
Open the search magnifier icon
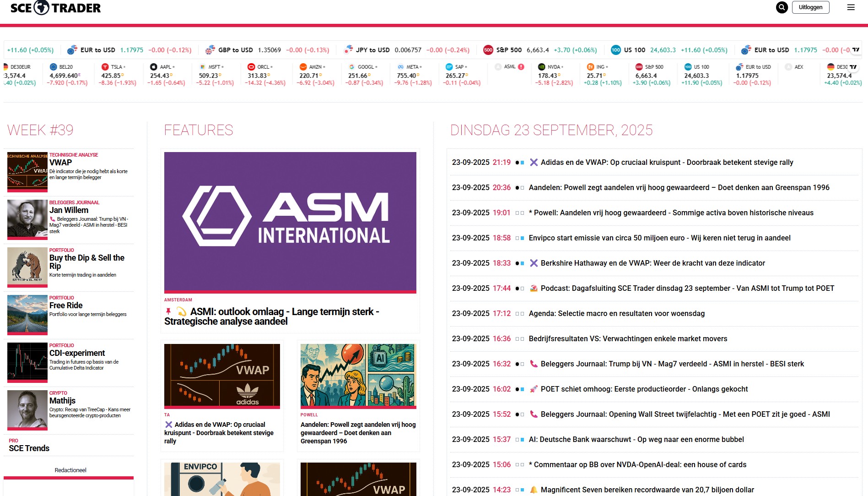pyautogui.click(x=782, y=7)
